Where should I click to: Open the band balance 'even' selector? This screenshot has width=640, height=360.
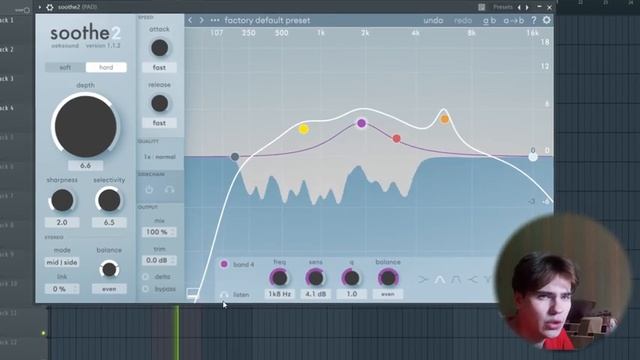pyautogui.click(x=388, y=294)
